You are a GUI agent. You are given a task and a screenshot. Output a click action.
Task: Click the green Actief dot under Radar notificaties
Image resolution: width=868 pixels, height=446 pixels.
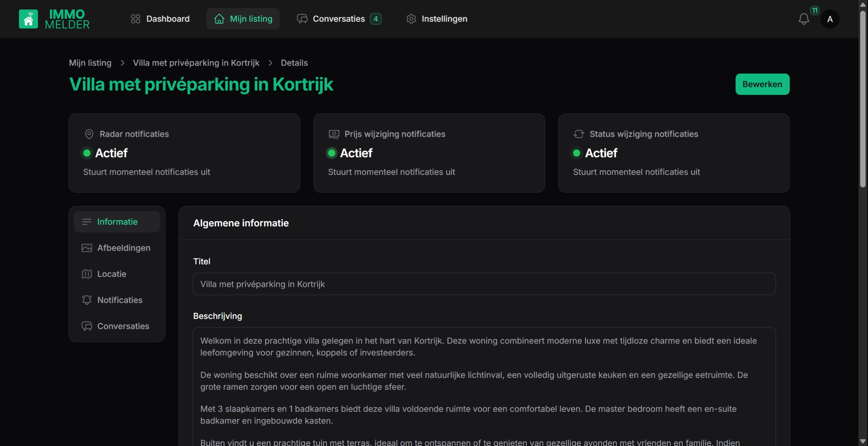(87, 153)
